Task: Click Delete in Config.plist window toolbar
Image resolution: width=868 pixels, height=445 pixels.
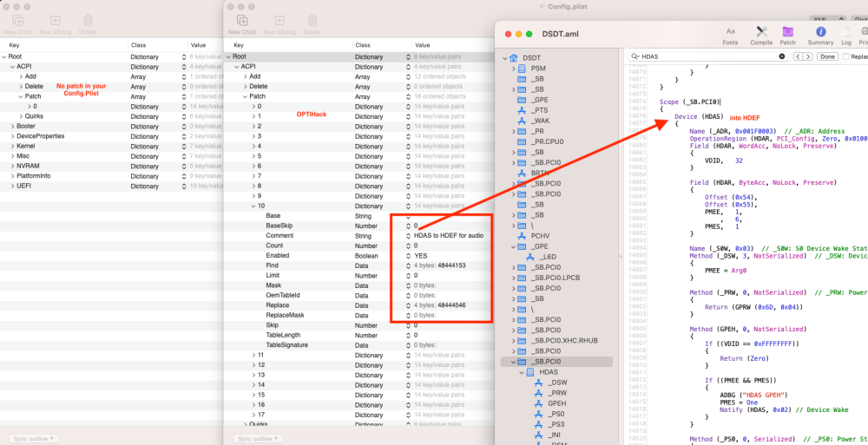Action: (x=312, y=25)
